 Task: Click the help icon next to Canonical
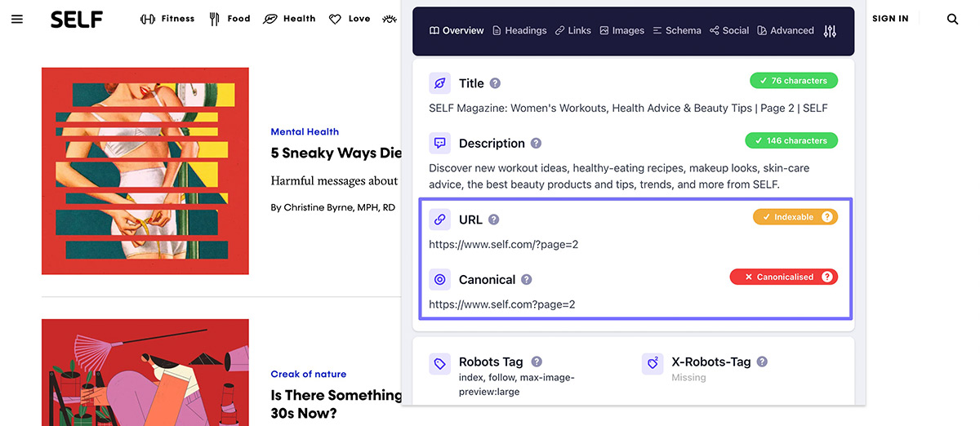(x=526, y=279)
